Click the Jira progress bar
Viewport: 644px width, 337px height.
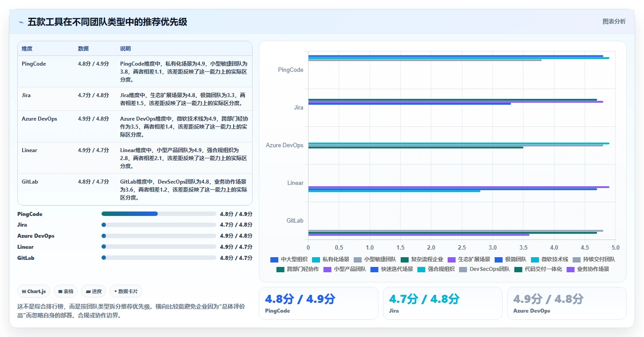click(x=159, y=225)
